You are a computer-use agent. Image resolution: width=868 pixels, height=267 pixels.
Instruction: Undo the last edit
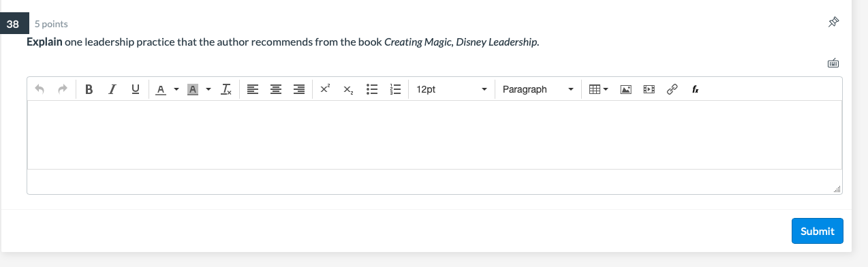[x=40, y=89]
